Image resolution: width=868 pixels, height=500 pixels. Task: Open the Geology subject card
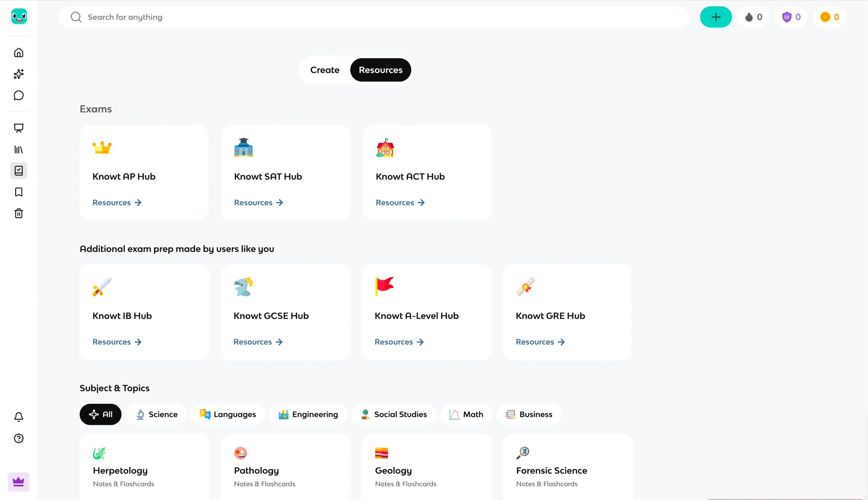tap(427, 467)
